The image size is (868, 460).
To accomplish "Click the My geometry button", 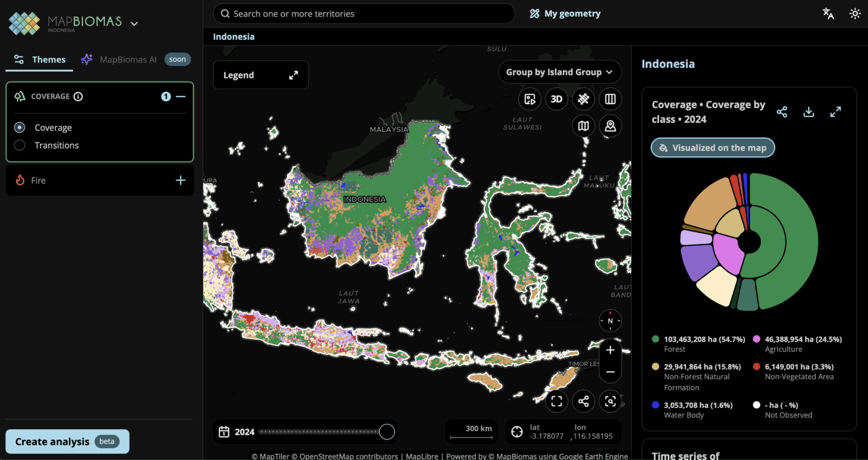I will click(565, 14).
